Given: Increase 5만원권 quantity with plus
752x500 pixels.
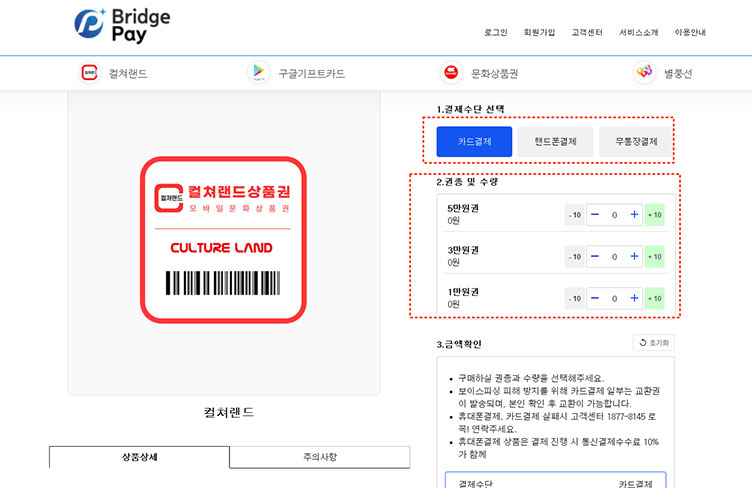Looking at the screenshot, I should (x=634, y=215).
